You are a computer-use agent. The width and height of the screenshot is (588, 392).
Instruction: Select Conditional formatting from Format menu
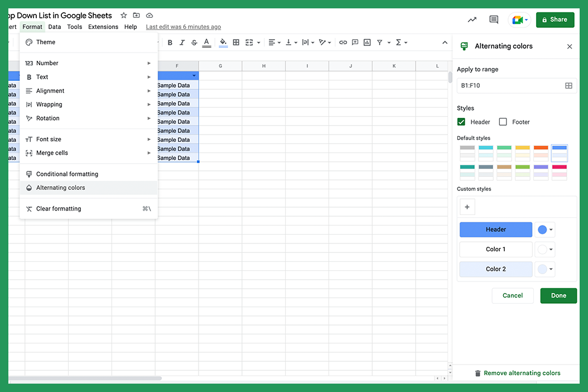(67, 174)
